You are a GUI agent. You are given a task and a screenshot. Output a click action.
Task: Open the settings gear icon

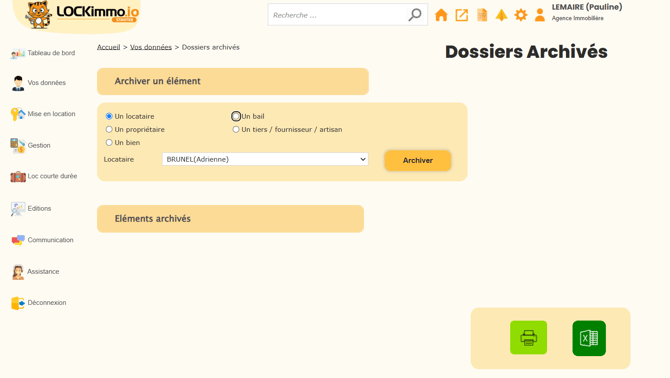pos(520,15)
